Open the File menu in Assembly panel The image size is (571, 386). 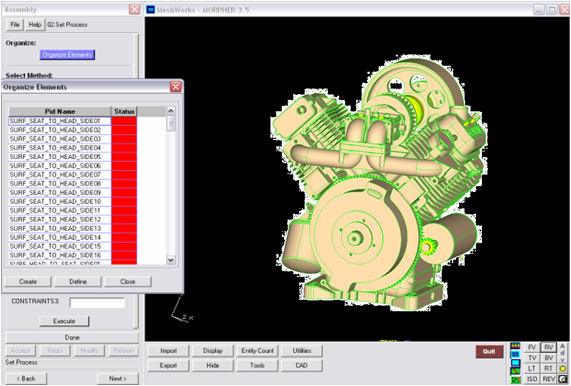click(15, 25)
